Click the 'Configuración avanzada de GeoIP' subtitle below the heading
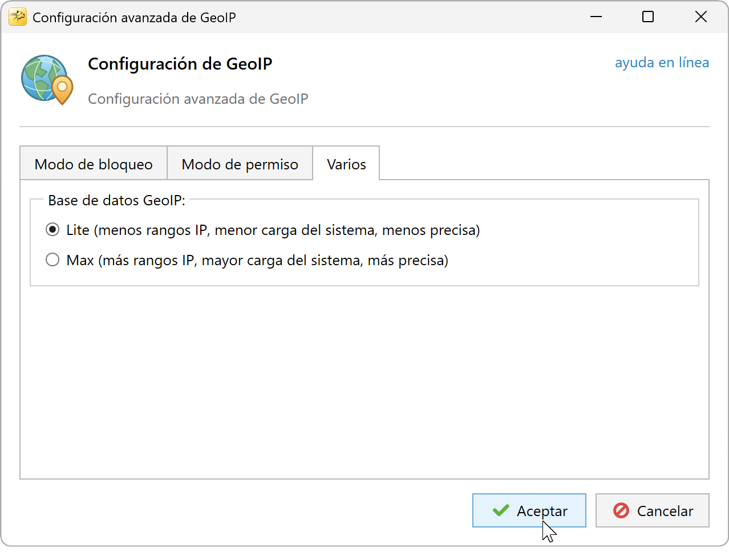 [x=198, y=99]
